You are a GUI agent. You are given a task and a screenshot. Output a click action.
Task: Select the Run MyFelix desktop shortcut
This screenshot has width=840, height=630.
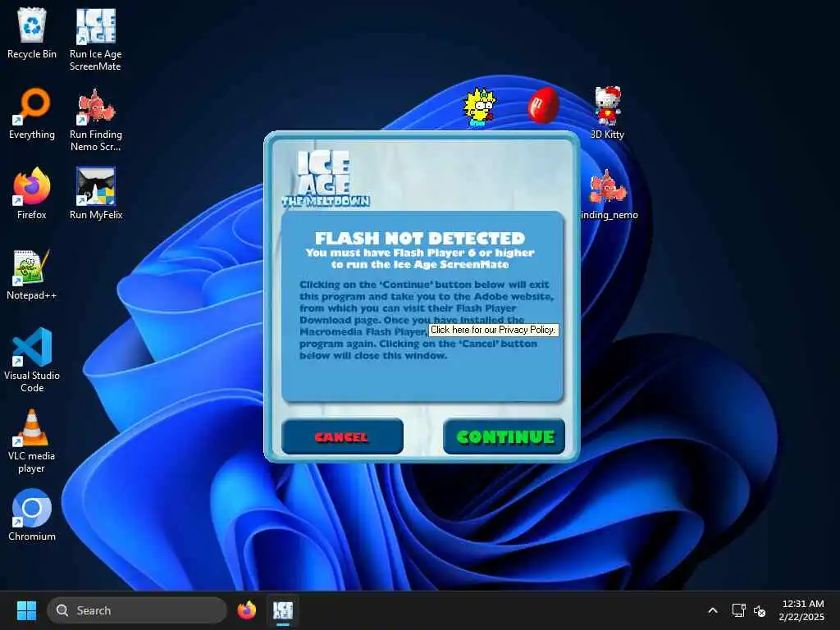(96, 194)
